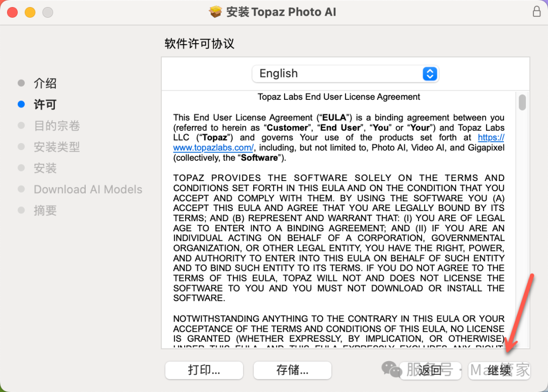Click the padlock icon in the title bar
Screen dimensions: 548x392
tap(536, 12)
